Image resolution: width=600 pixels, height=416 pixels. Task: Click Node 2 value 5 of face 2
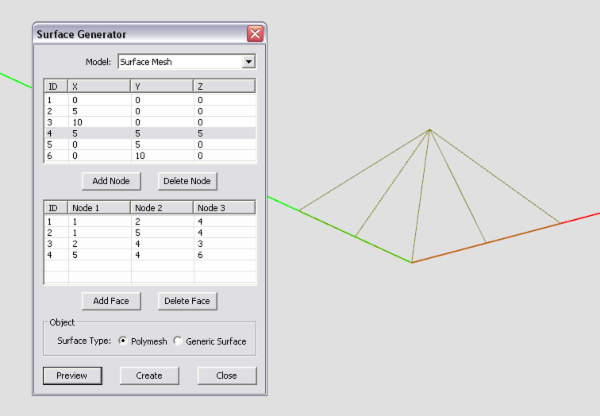point(138,233)
